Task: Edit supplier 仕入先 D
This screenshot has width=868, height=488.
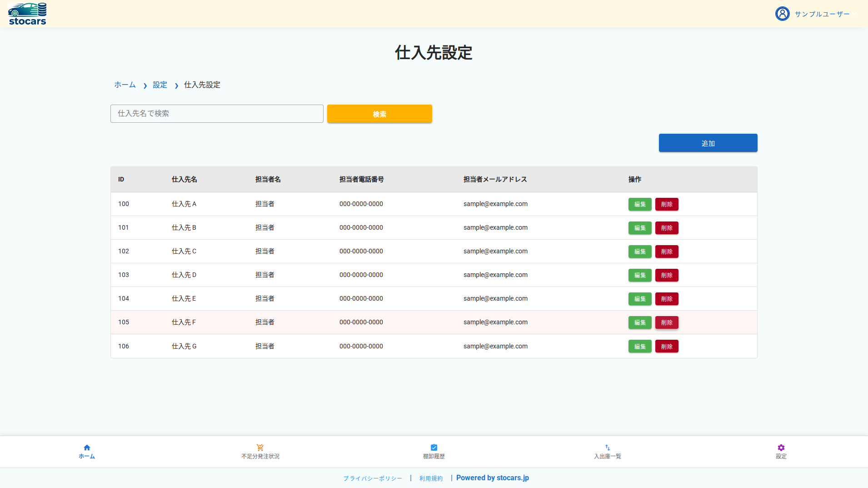Action: (640, 275)
